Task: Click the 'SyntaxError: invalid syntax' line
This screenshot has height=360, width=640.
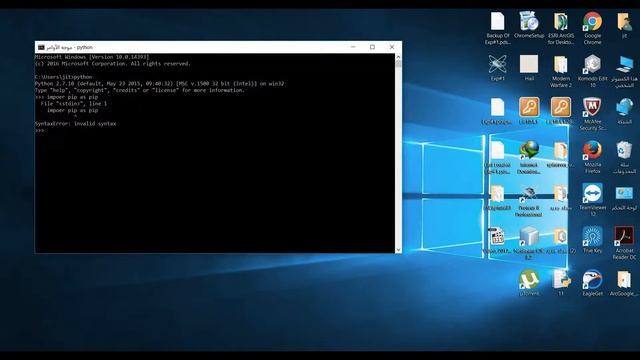Action: pos(76,123)
